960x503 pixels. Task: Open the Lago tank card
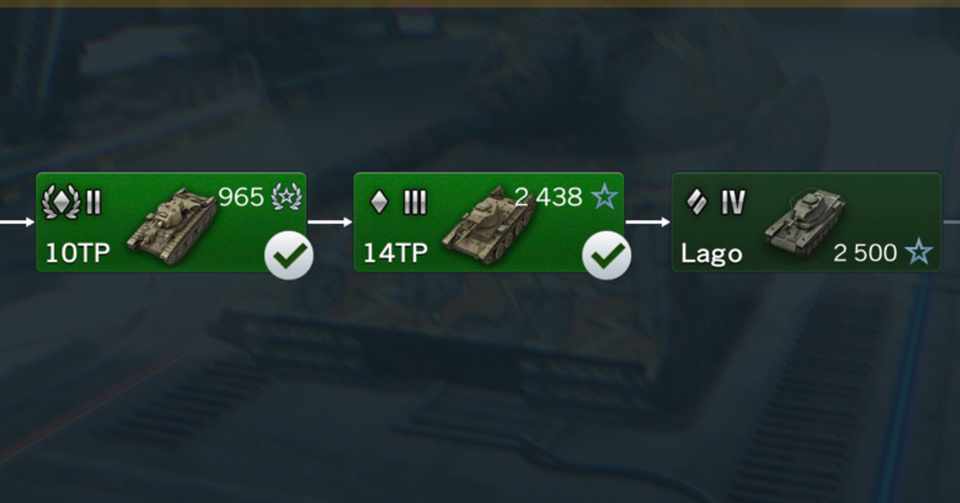coord(806,222)
